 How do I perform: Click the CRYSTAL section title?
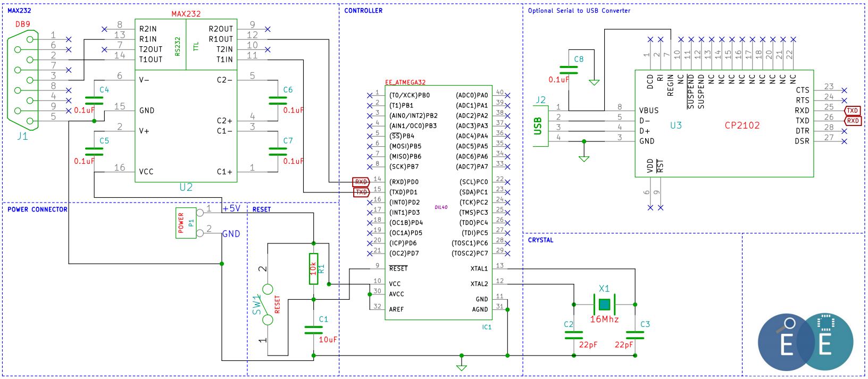point(540,240)
